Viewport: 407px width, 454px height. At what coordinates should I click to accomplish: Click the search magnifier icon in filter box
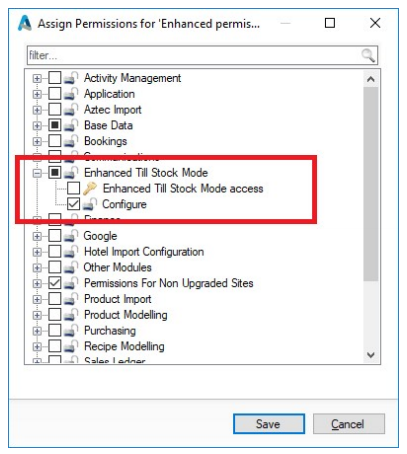[x=368, y=55]
